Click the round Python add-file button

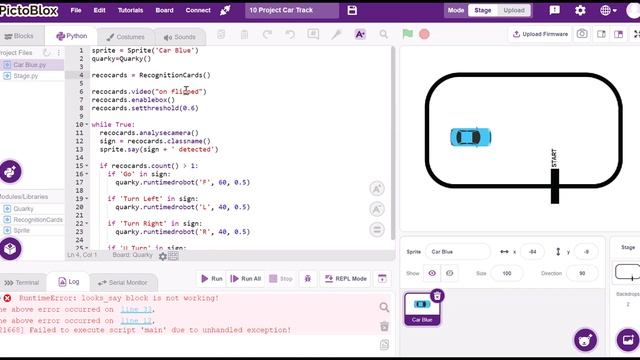pyautogui.click(x=10, y=171)
